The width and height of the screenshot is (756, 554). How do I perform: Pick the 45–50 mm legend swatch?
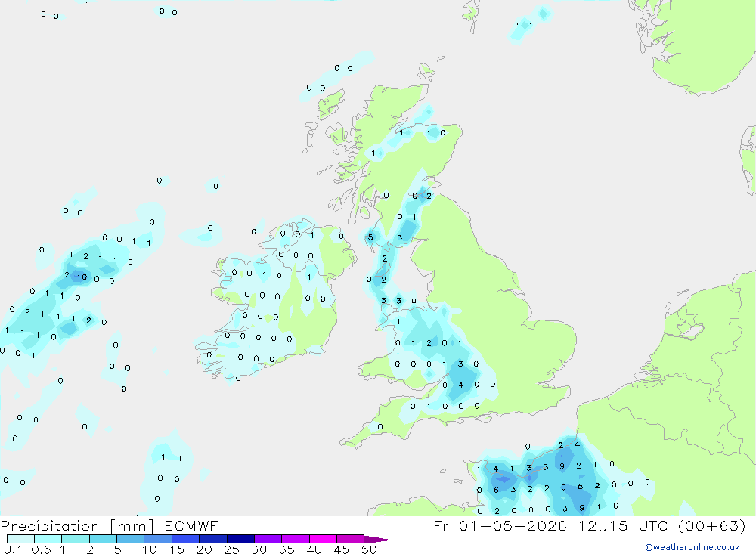[x=351, y=539]
